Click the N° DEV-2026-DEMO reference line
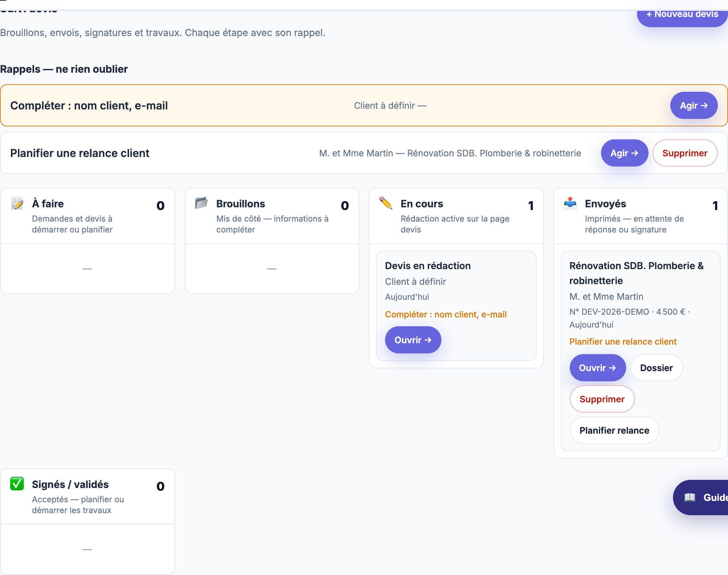The image size is (728, 575). (x=630, y=318)
